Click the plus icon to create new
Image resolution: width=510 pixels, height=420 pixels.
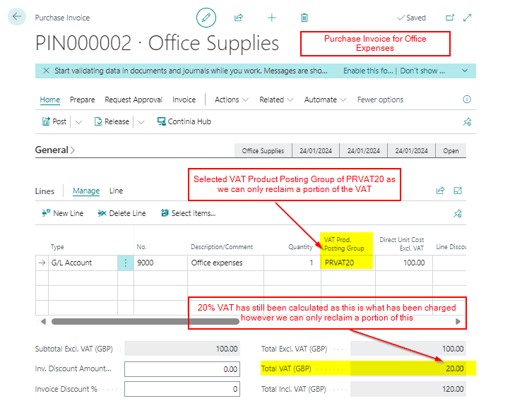[271, 18]
